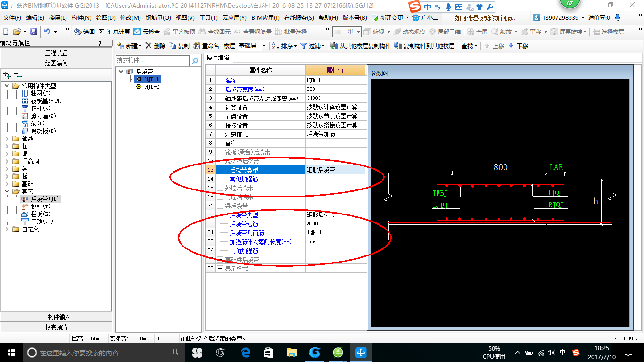Click the Edge browser taskbar icon
Image resolution: width=644 pixels, height=362 pixels.
coord(246,353)
